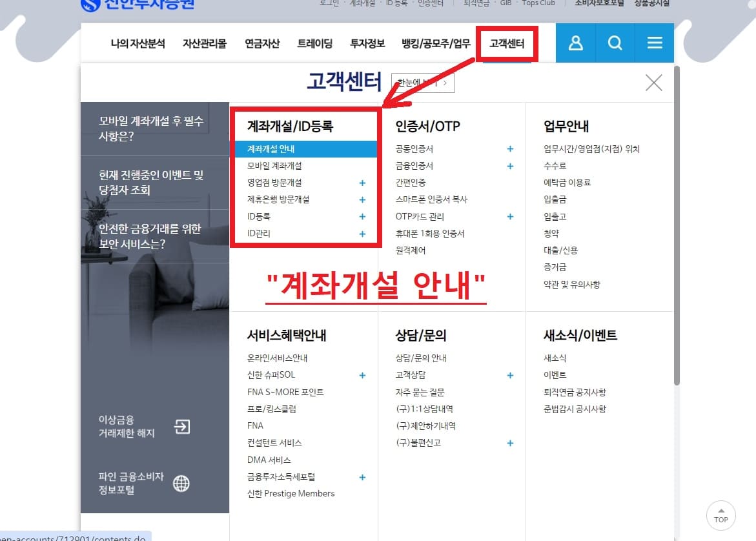756x541 pixels.
Task: Close the 고객센터 mega menu with the X
Action: tap(653, 83)
